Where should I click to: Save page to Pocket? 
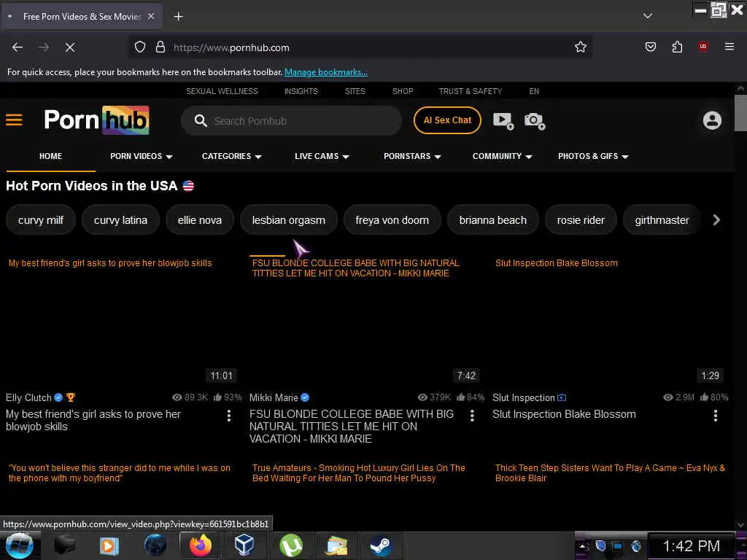(x=650, y=47)
